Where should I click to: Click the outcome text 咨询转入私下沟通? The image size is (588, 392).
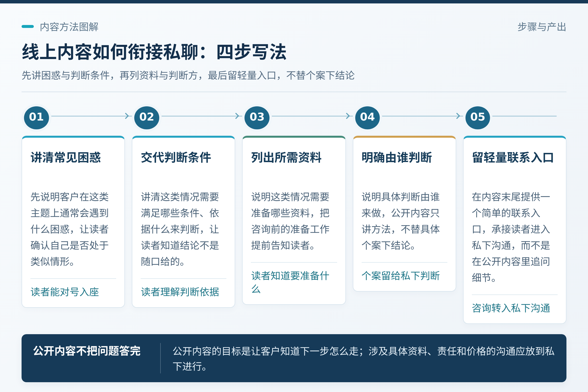coord(511,308)
